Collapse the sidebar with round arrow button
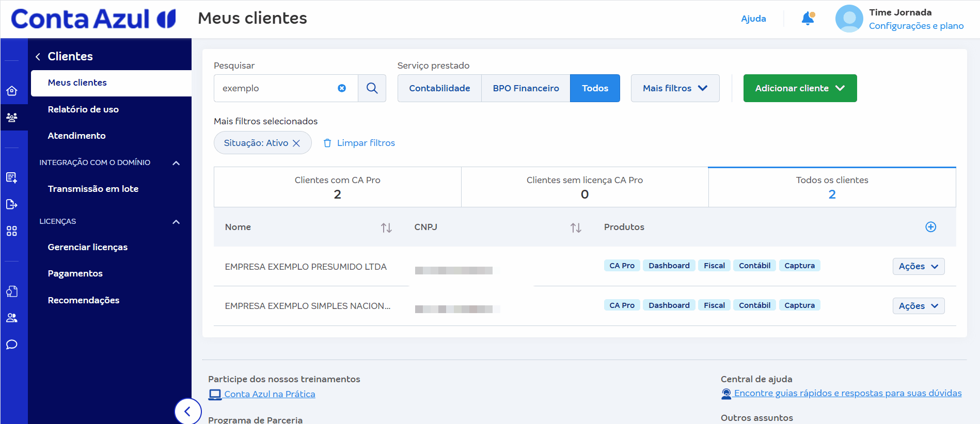 pos(187,411)
